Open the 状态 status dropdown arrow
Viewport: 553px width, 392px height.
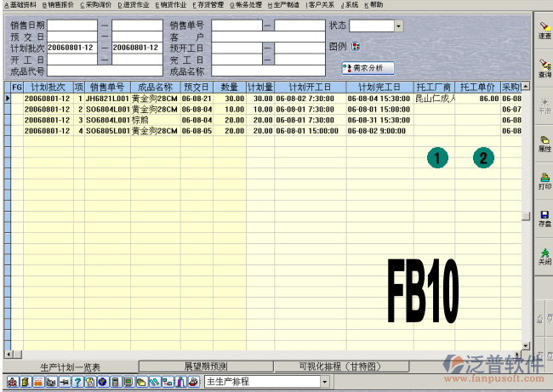[398, 26]
